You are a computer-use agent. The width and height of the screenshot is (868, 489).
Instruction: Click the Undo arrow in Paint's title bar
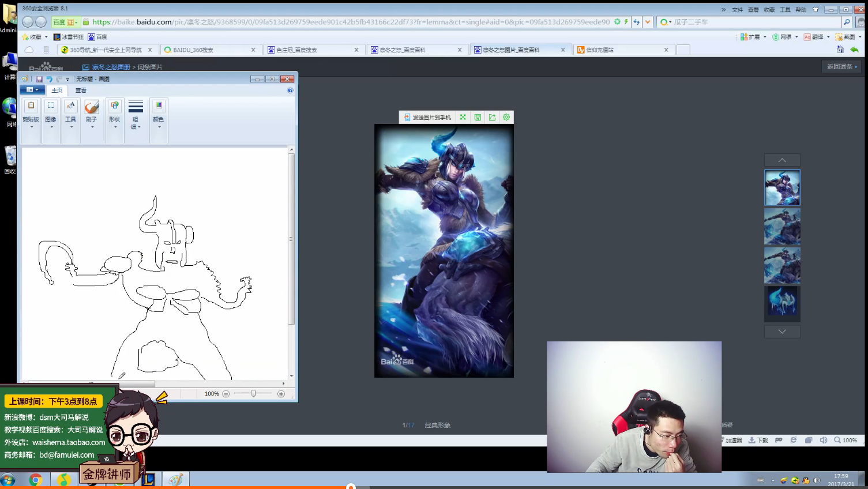coord(49,79)
